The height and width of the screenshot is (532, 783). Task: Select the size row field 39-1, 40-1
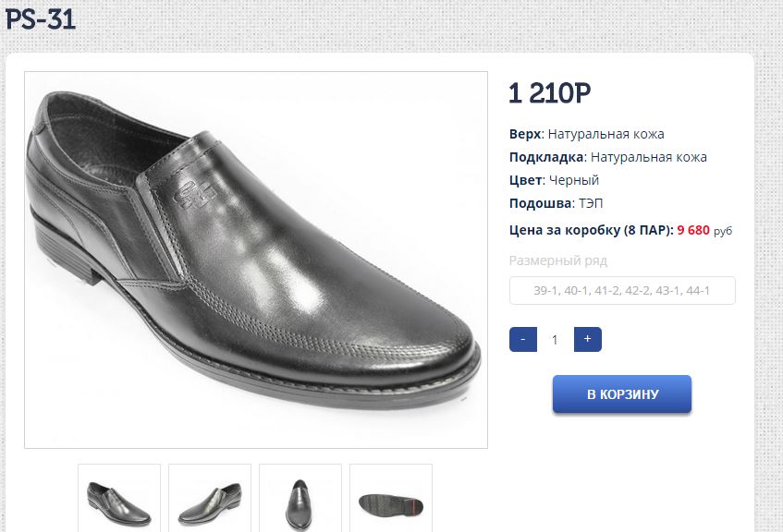[622, 291]
